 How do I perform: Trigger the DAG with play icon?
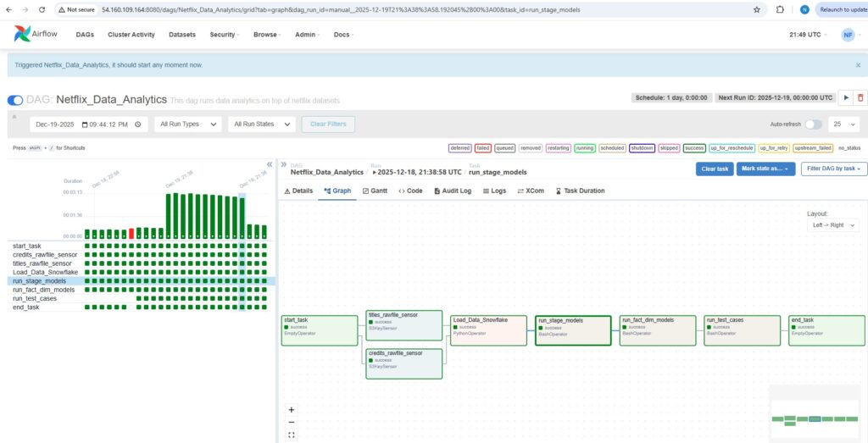pyautogui.click(x=846, y=98)
